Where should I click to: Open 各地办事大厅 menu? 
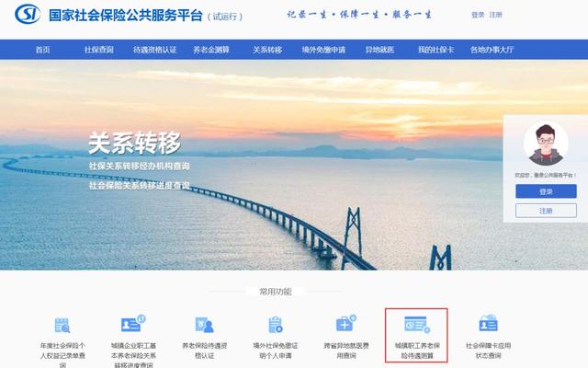coord(492,50)
